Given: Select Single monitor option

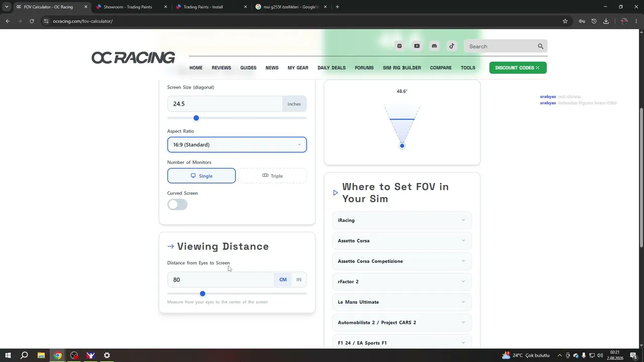Looking at the screenshot, I should pyautogui.click(x=201, y=176).
